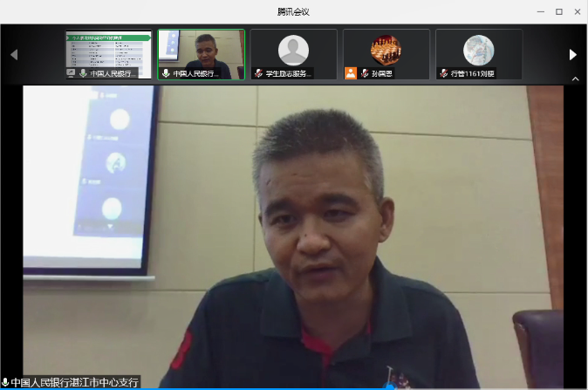Viewport: 588px width, 390px height.
Task: Select the 行管1161刘璦 participant tile
Action: (x=478, y=51)
